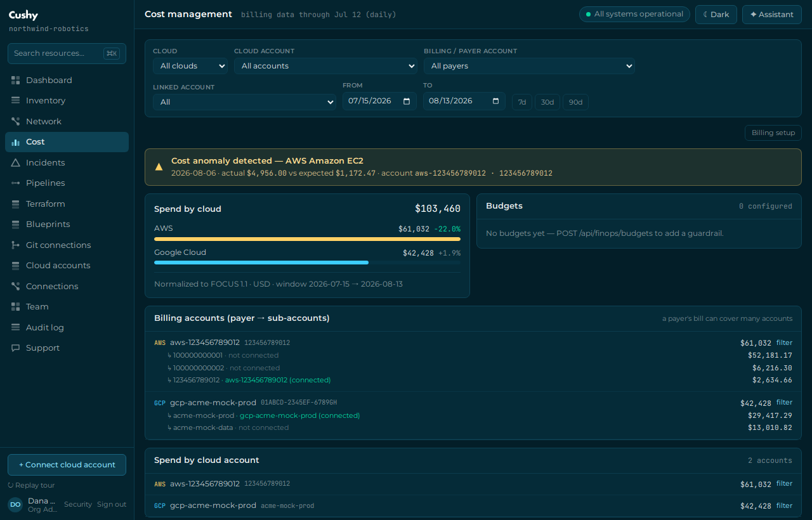812x520 pixels.
Task: Click sub-account 100000000001 row
Action: pyautogui.click(x=473, y=355)
